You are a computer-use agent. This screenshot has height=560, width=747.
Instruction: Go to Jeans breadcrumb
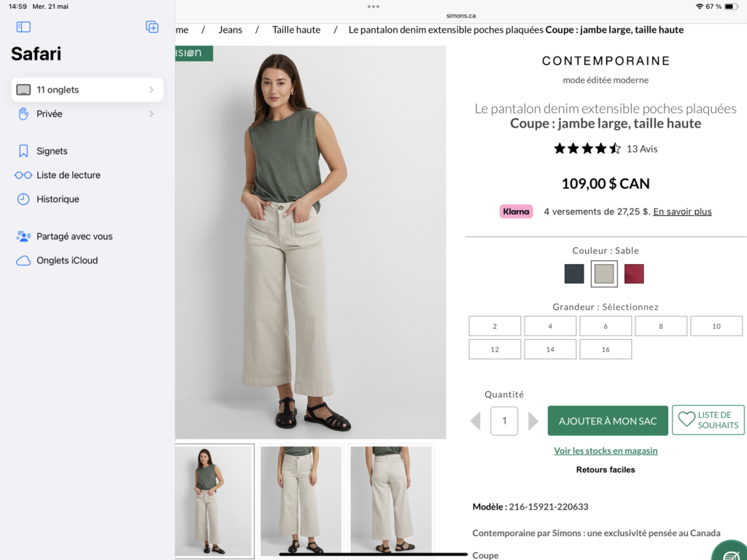(x=231, y=30)
